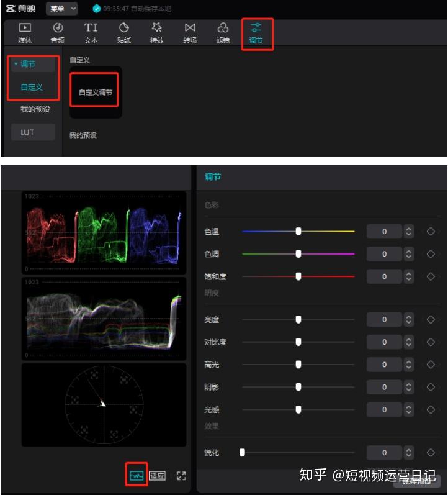Add keyframe for 对比度

[431, 342]
